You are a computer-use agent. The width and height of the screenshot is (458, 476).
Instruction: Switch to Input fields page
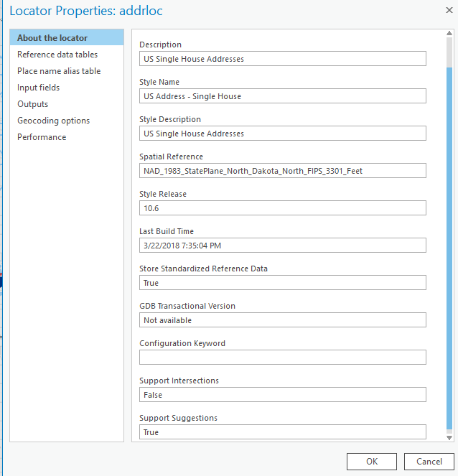[x=39, y=88]
